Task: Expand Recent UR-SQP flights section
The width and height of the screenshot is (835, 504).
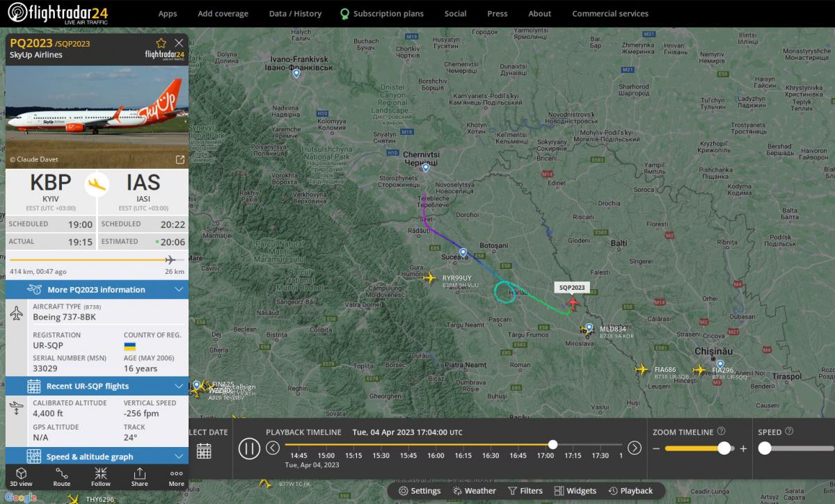Action: coord(97,387)
